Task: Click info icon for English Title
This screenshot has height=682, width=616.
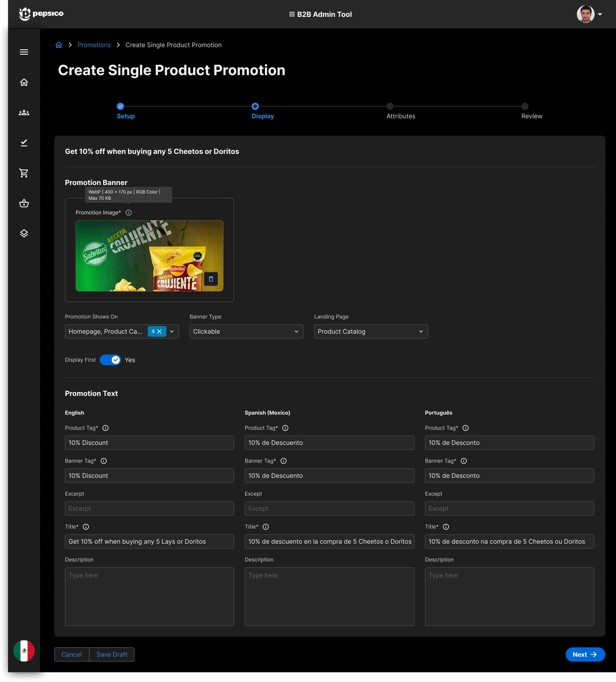Action: point(86,527)
